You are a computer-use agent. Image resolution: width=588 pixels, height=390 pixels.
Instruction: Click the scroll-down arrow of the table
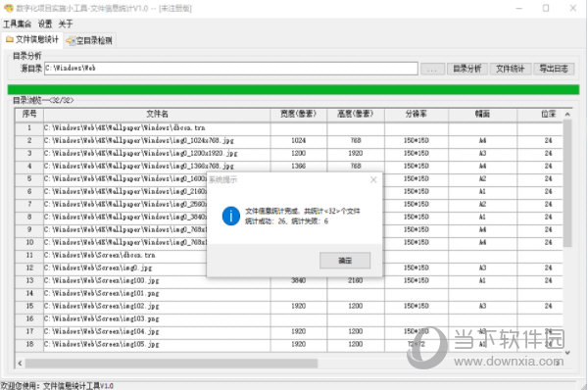(567, 353)
